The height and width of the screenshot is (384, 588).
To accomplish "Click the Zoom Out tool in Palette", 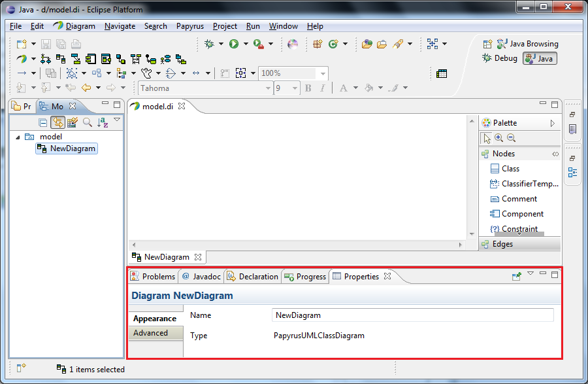I will [x=511, y=138].
